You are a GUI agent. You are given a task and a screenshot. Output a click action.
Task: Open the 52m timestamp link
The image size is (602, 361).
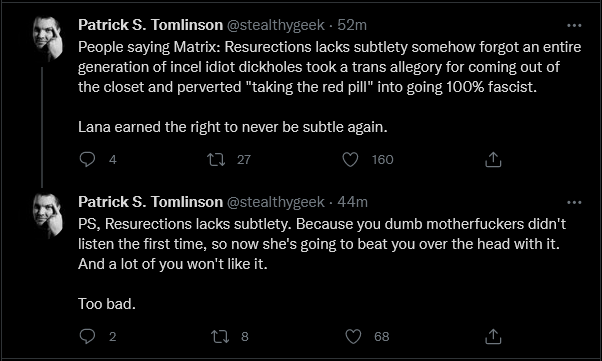(x=352, y=25)
